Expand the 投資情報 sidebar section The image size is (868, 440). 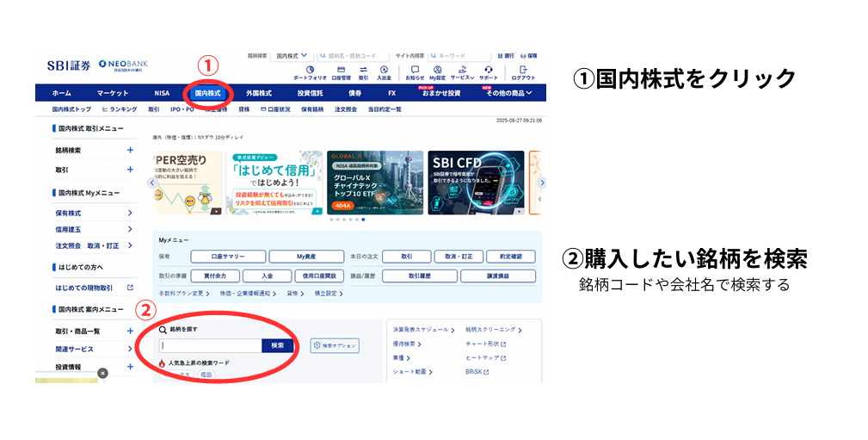coord(130,367)
